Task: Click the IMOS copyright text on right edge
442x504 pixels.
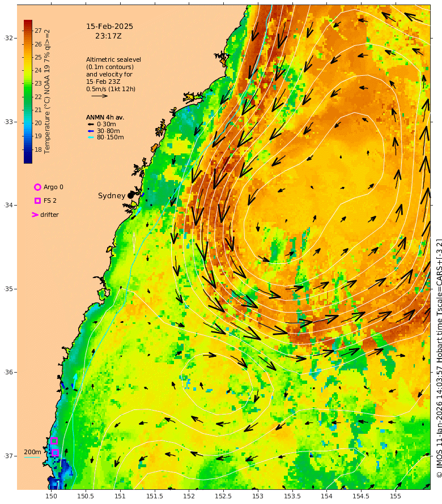Action: 439,358
